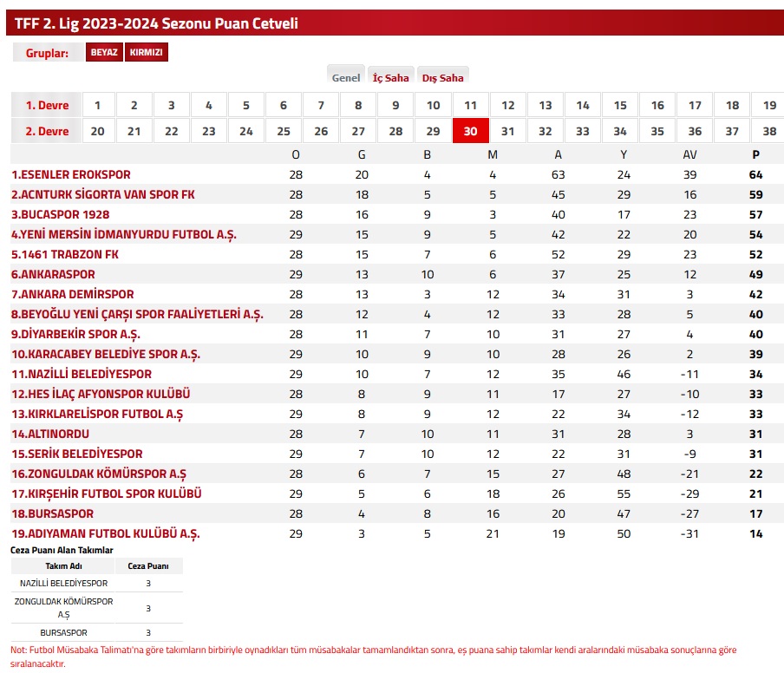Open week 7 standings

pos(321,105)
